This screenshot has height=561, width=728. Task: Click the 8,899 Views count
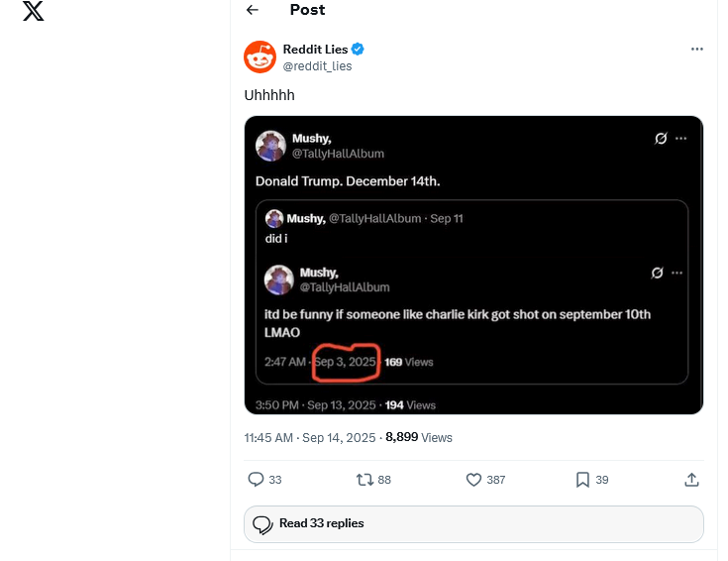pyautogui.click(x=419, y=437)
